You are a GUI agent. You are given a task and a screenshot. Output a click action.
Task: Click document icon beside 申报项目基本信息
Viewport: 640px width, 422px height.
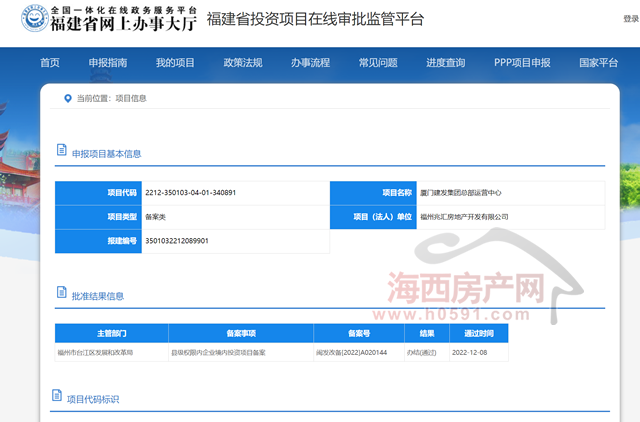point(61,150)
